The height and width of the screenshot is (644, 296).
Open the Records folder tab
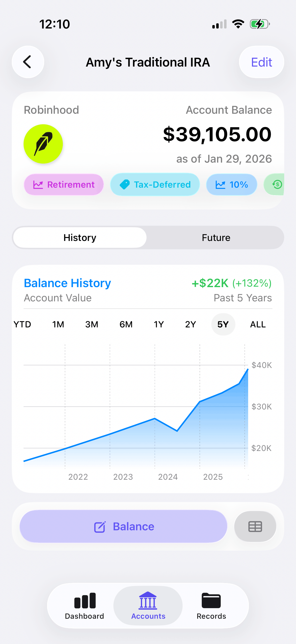(211, 605)
